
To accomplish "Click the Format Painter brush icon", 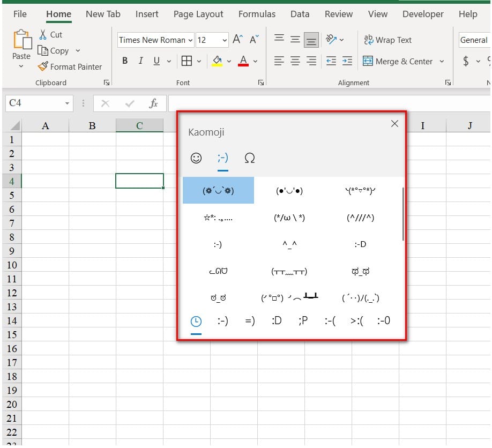I will pyautogui.click(x=43, y=66).
